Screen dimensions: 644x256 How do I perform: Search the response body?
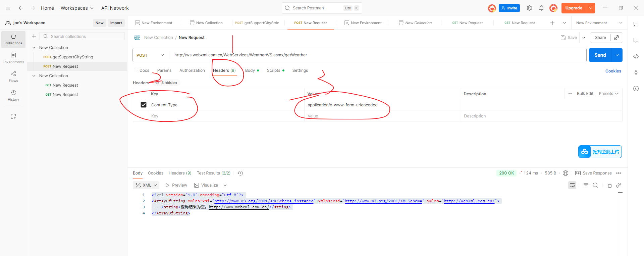(x=595, y=185)
